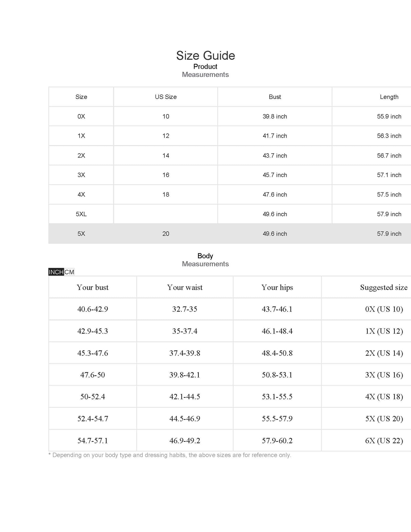
Task: Select the 0X size cell
Action: 81,116
